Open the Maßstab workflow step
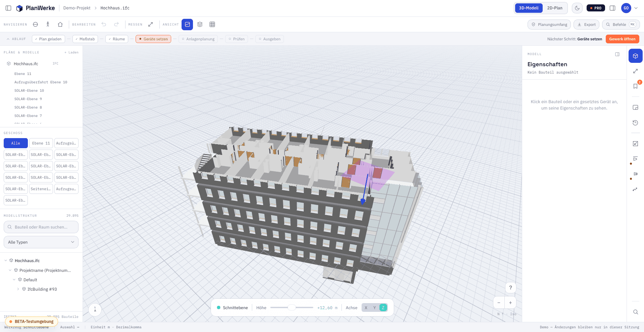 tap(85, 39)
